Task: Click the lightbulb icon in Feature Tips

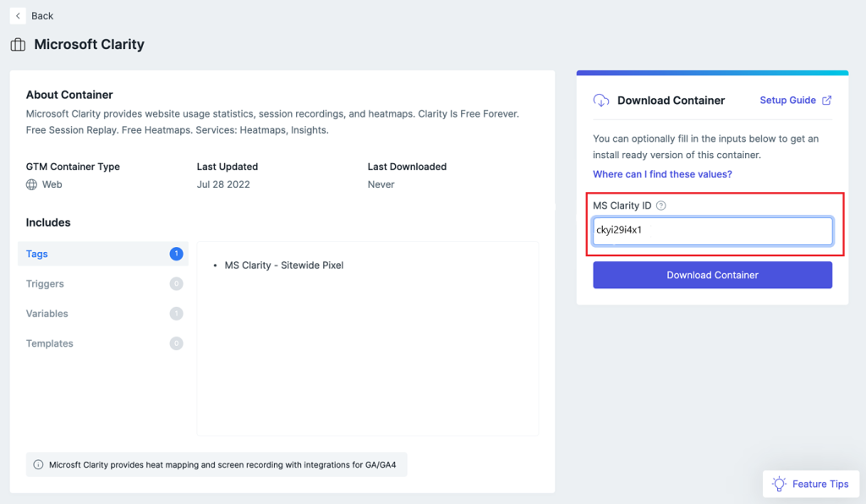Action: coord(779,484)
